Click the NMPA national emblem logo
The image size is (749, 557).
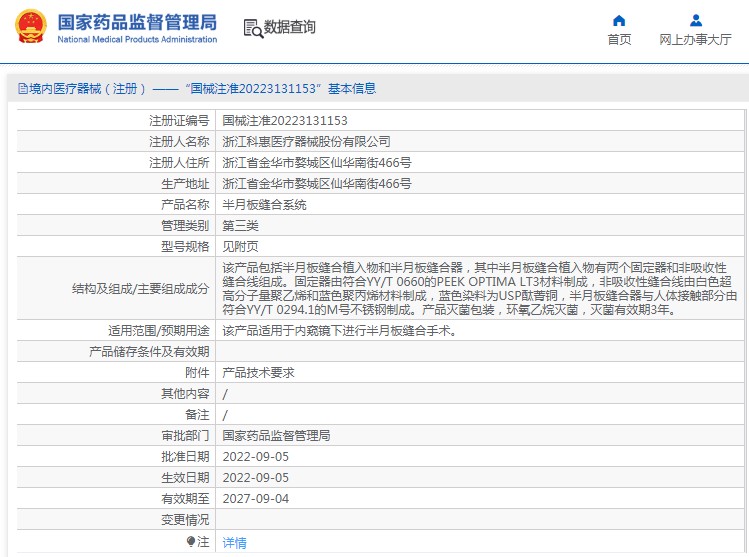tap(31, 27)
